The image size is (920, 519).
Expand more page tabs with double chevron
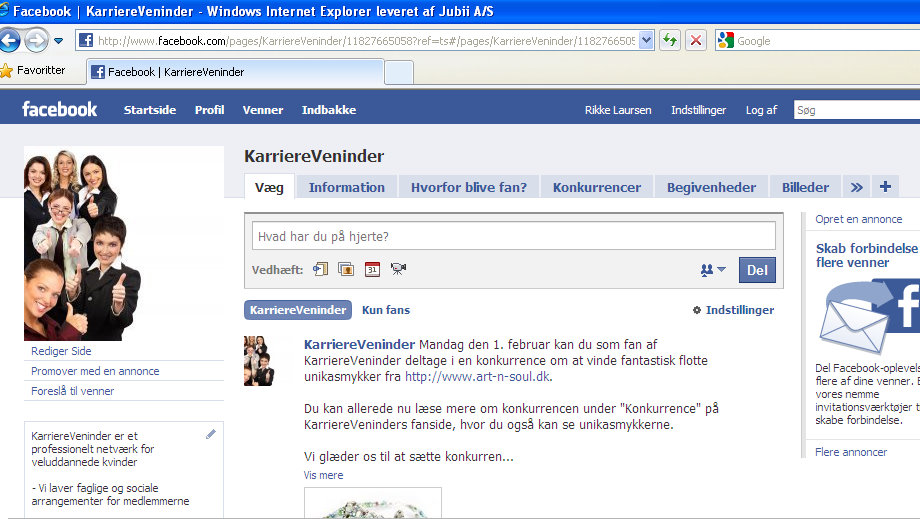click(x=856, y=187)
